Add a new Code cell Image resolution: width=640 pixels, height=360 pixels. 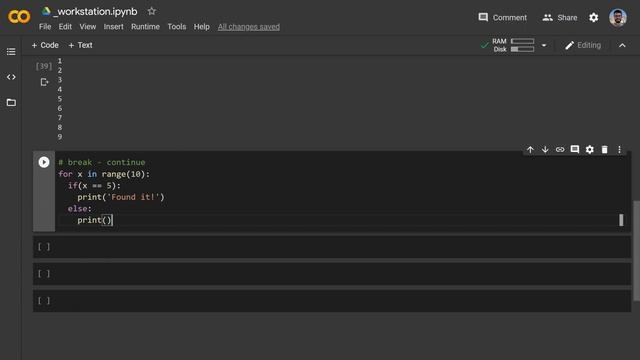click(x=45, y=45)
